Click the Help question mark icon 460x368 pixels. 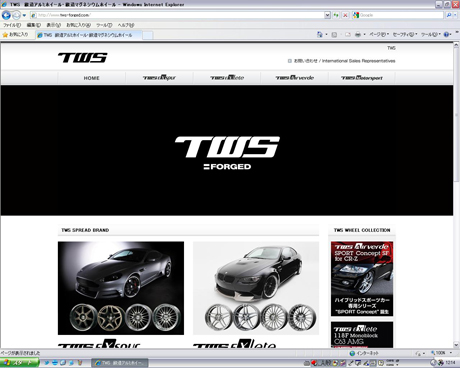446,34
